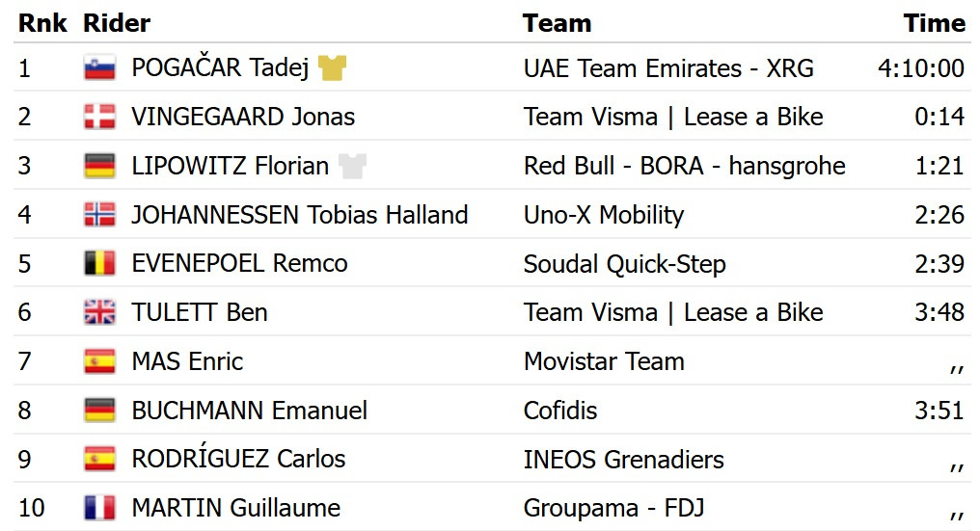Open the INEOS Grenadiers team link
This screenshot has width=980, height=531.
coord(624,460)
